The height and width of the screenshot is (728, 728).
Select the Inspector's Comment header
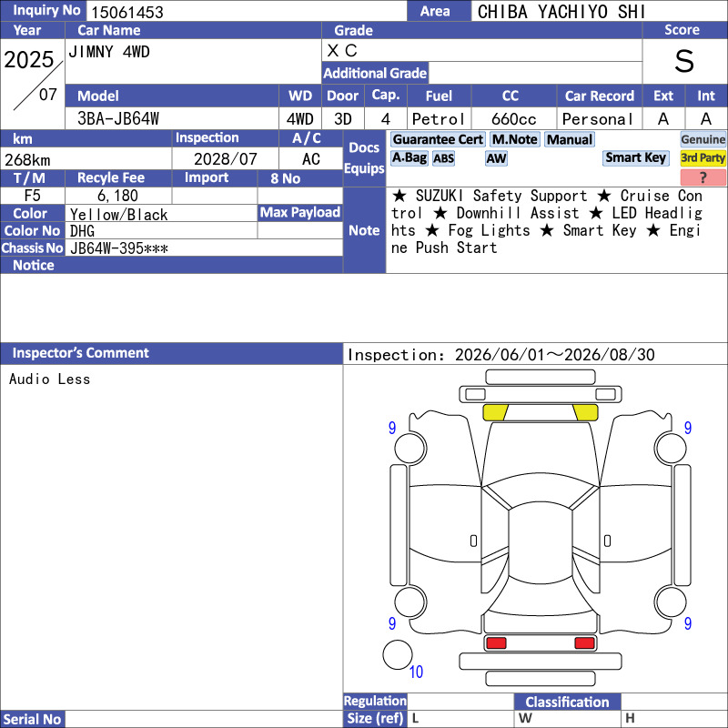pyautogui.click(x=171, y=353)
